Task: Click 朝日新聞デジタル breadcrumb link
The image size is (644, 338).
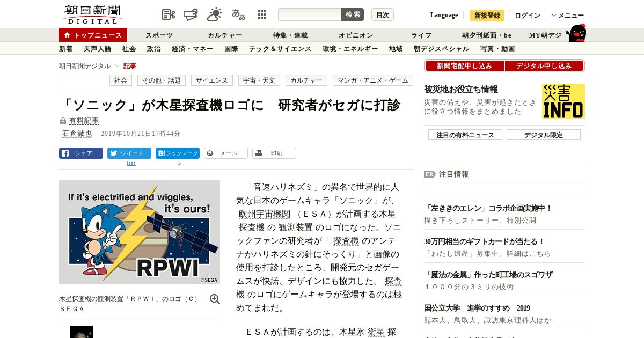Action: pos(85,66)
